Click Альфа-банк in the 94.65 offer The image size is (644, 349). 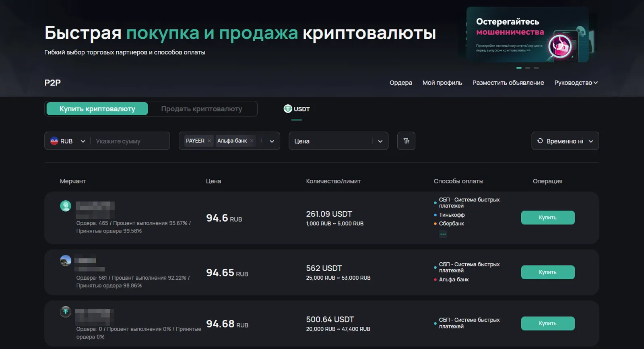[x=454, y=280]
